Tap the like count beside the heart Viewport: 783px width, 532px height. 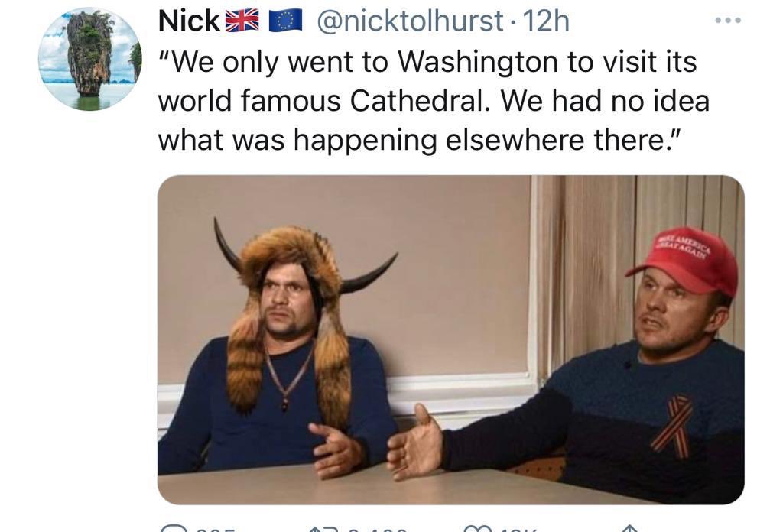(x=519, y=529)
